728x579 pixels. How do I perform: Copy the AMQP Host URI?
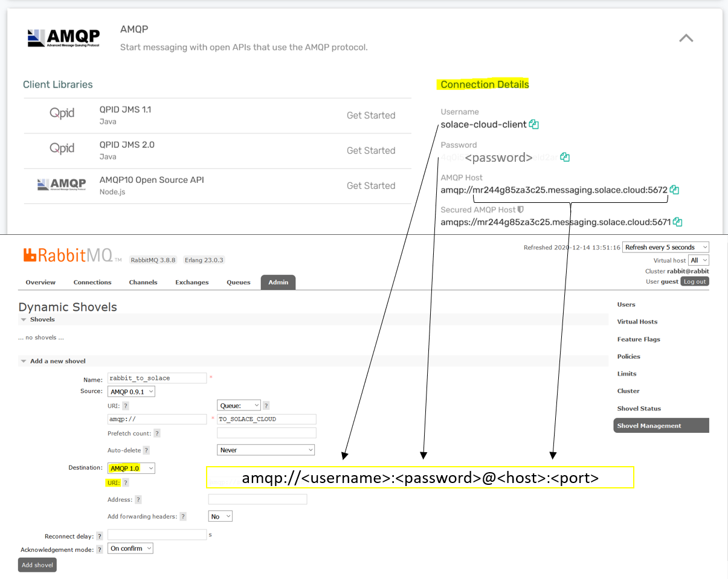(674, 189)
